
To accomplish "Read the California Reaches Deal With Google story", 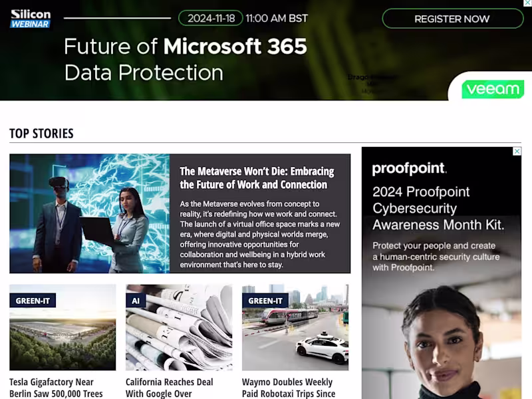I will tap(170, 388).
